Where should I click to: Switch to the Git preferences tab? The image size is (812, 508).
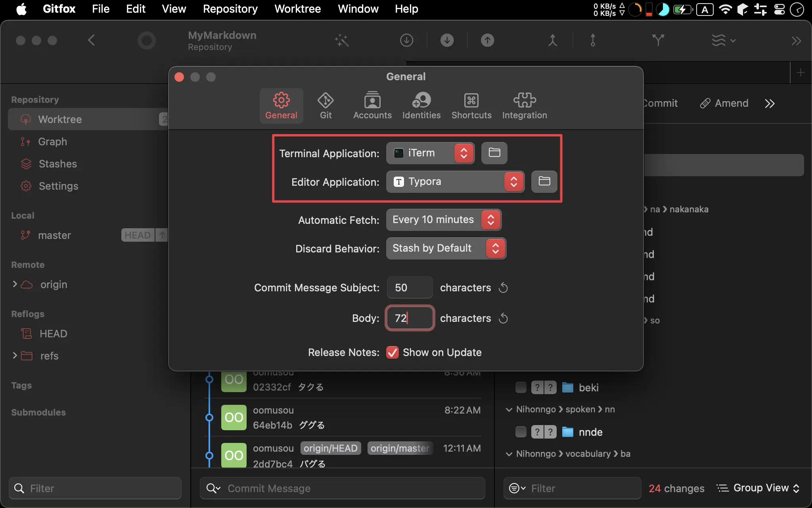pos(326,106)
